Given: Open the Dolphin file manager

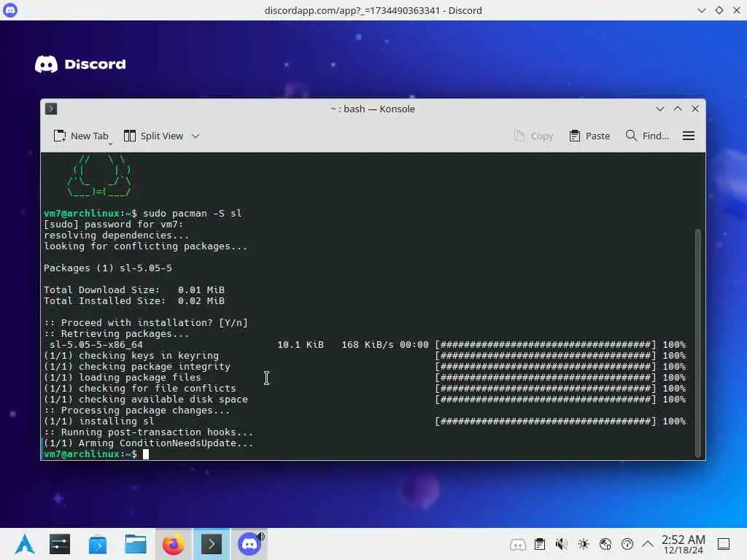Looking at the screenshot, I should [x=136, y=544].
